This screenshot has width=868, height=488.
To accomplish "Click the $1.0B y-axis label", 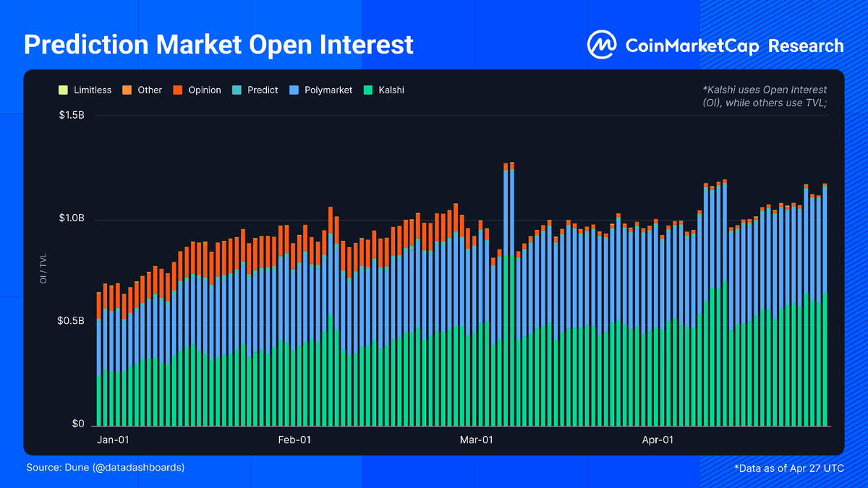I will [72, 218].
